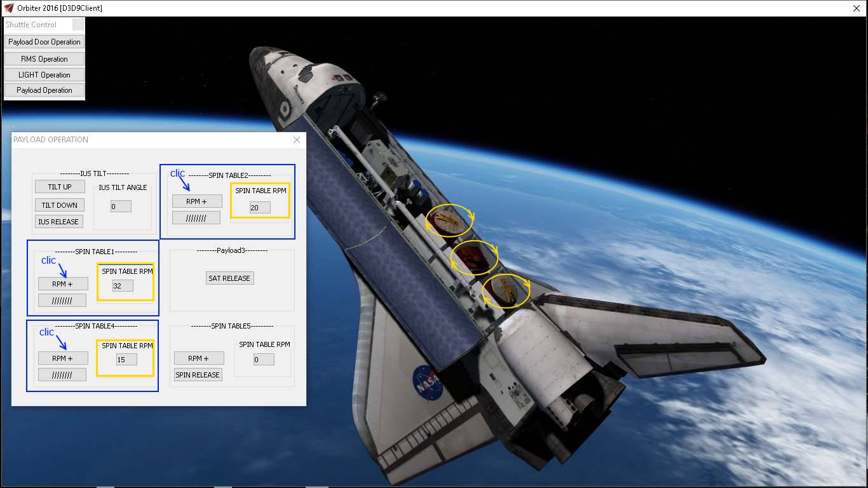Click the slashed button in SPIN TABLE1

point(62,301)
